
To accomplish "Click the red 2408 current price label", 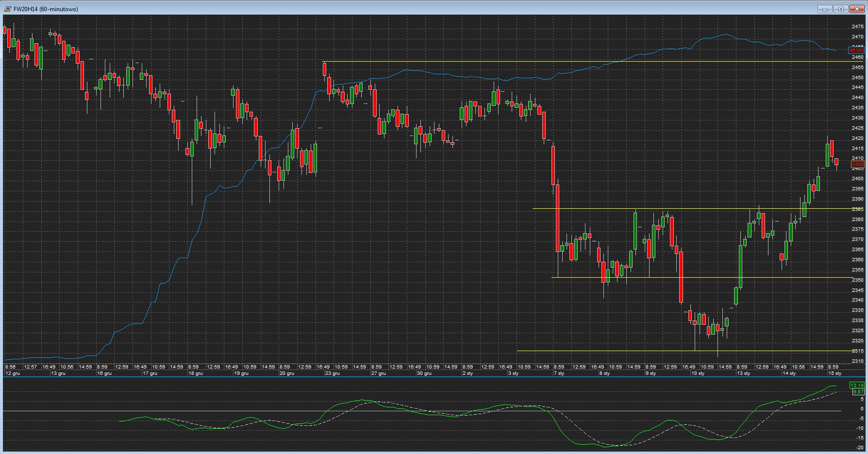I will pos(857,165).
